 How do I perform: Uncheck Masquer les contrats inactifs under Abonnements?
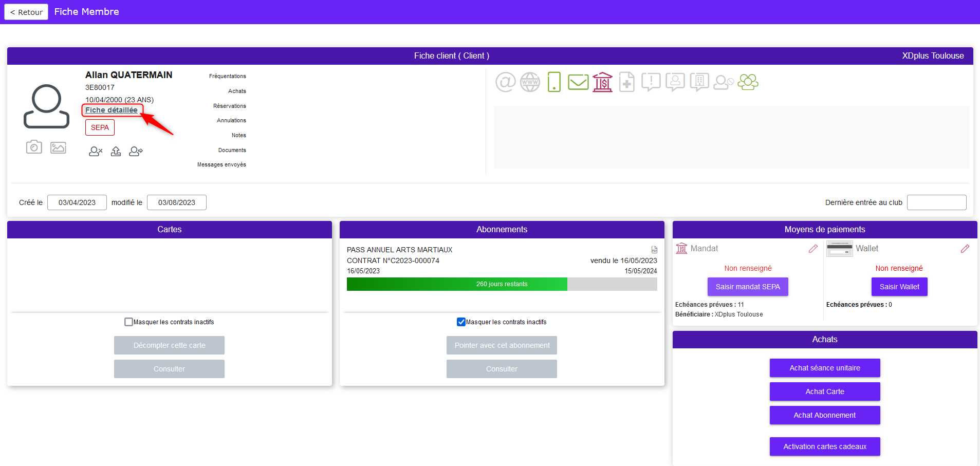coord(461,322)
